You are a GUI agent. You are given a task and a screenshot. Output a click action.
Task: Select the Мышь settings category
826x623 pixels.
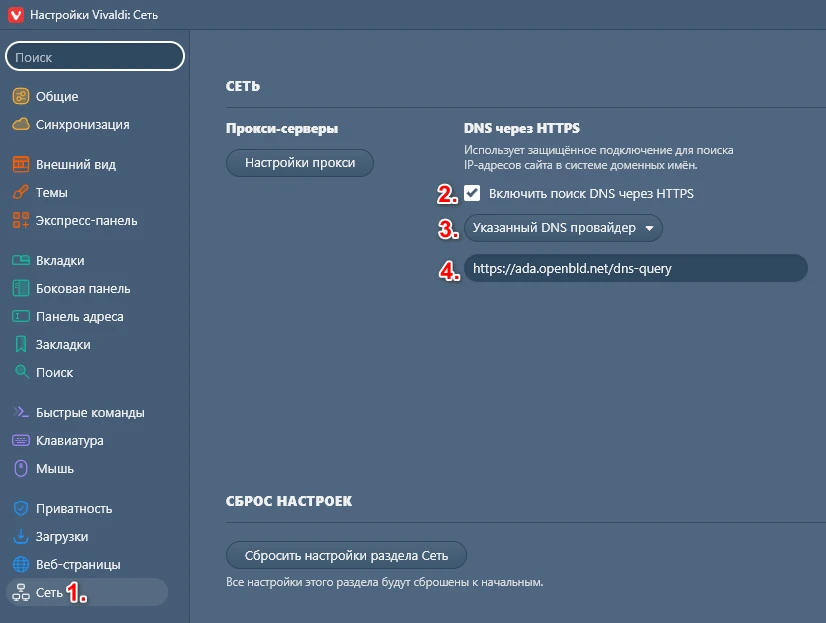coord(55,469)
